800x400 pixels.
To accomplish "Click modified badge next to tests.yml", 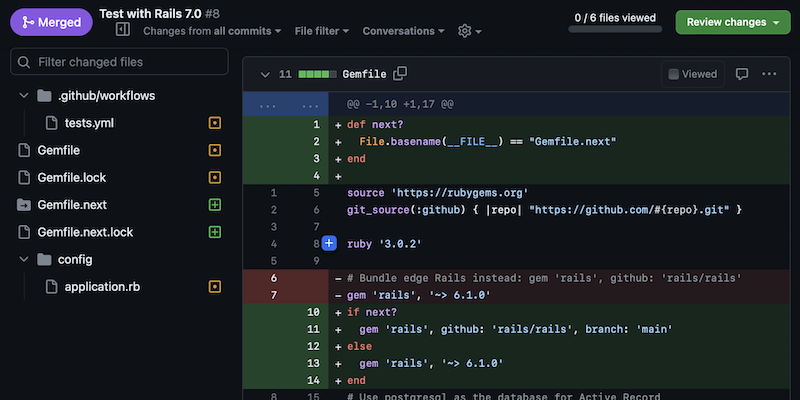I will click(x=215, y=123).
